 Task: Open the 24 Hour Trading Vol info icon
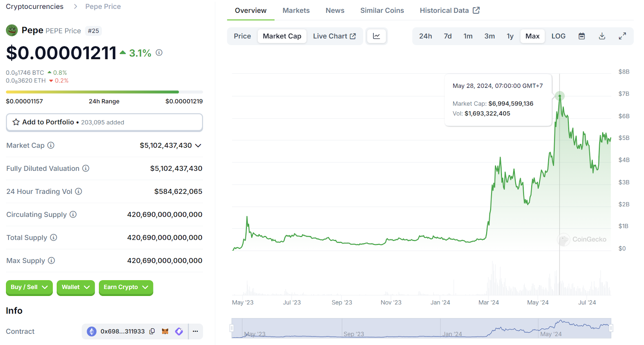[78, 191]
